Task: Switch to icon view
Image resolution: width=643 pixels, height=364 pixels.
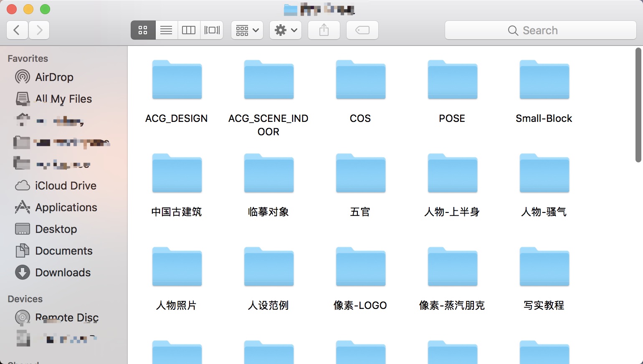Action: 143,30
